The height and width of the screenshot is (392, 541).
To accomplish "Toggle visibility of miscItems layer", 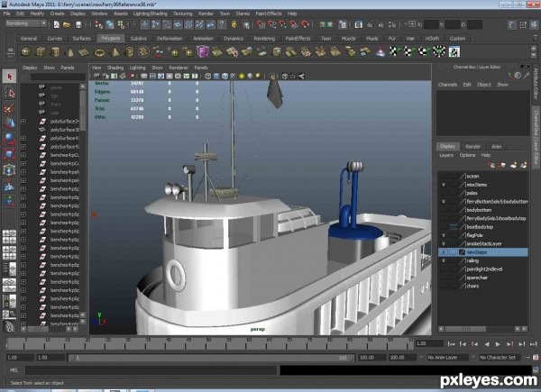I will click(444, 185).
